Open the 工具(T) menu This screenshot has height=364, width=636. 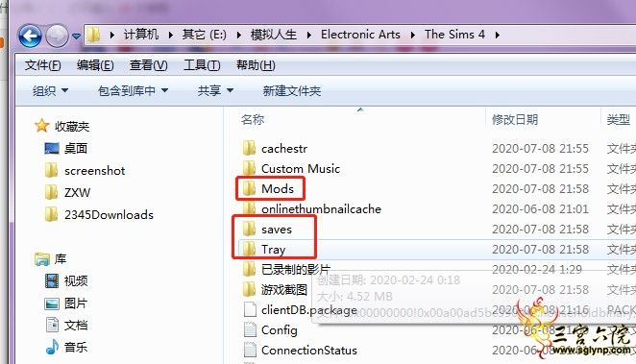coord(202,65)
